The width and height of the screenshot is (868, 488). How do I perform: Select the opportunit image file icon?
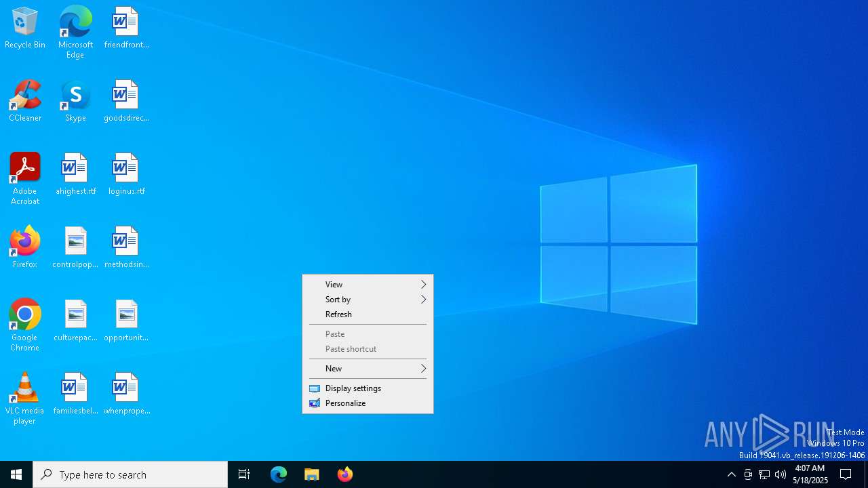[126, 321]
